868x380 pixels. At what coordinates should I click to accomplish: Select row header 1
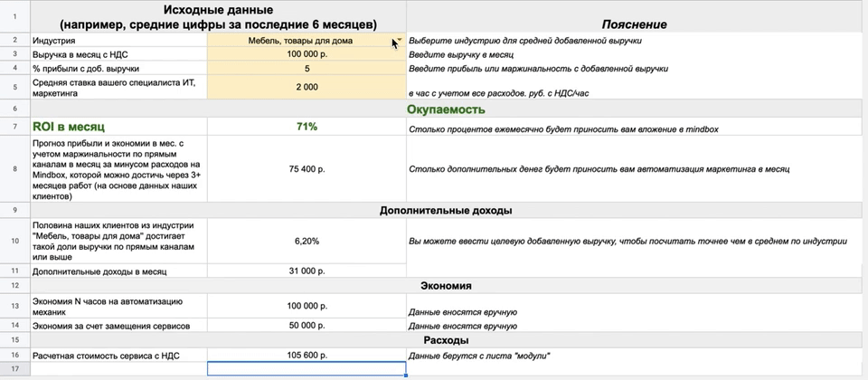click(14, 16)
